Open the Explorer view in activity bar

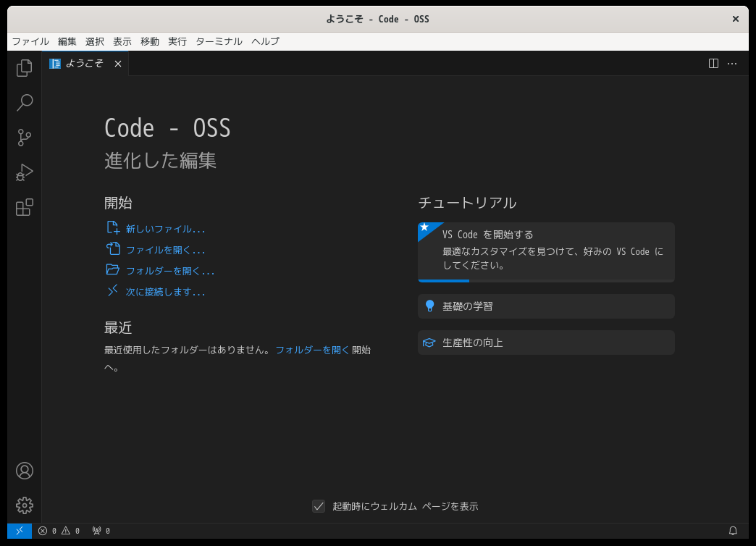(x=24, y=68)
